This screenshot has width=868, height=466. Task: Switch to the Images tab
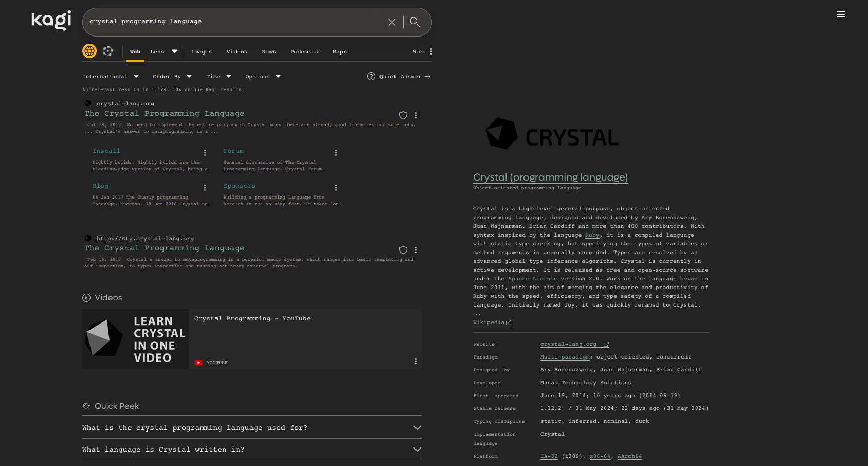coord(201,51)
